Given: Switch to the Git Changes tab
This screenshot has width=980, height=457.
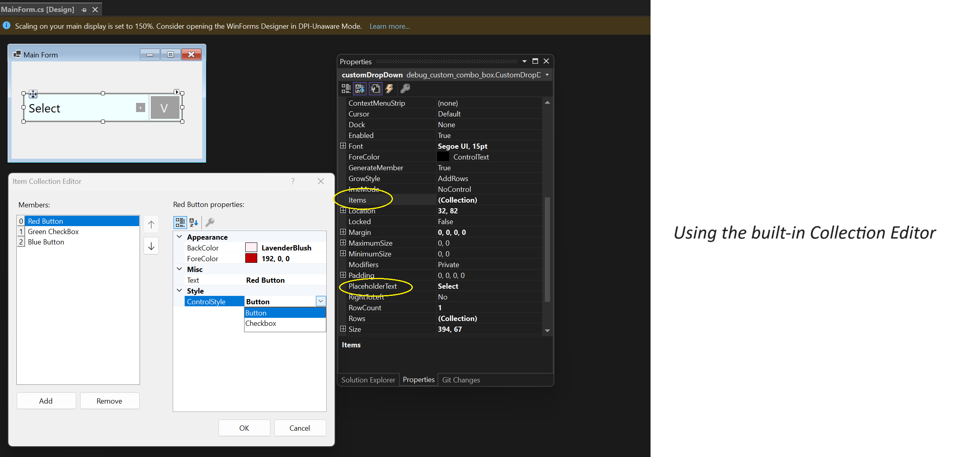Looking at the screenshot, I should click(461, 379).
